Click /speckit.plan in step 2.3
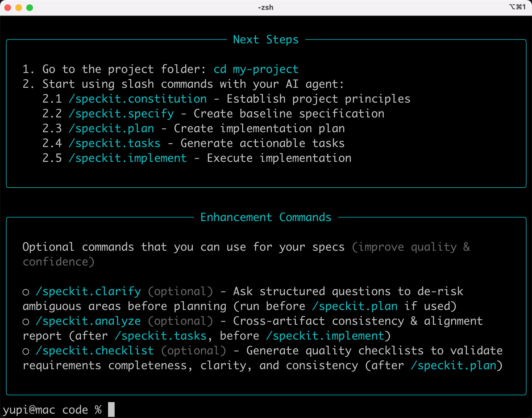This screenshot has height=418, width=532. (111, 129)
